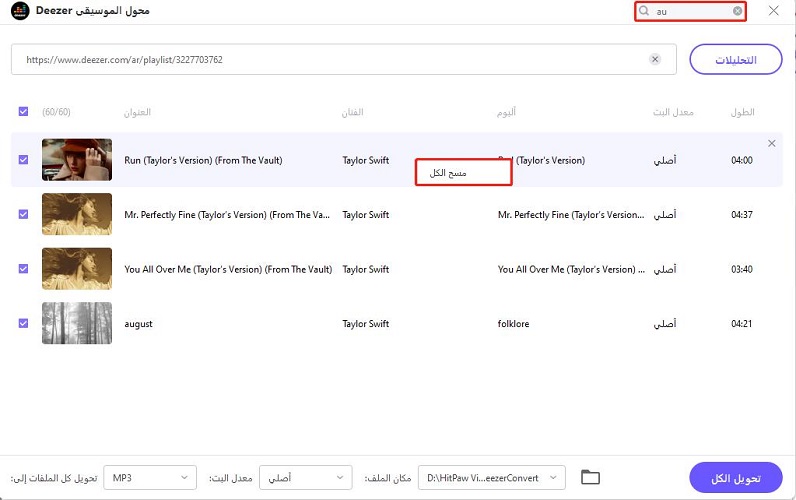
Task: Click the Deezer logo icon
Action: click(20, 11)
